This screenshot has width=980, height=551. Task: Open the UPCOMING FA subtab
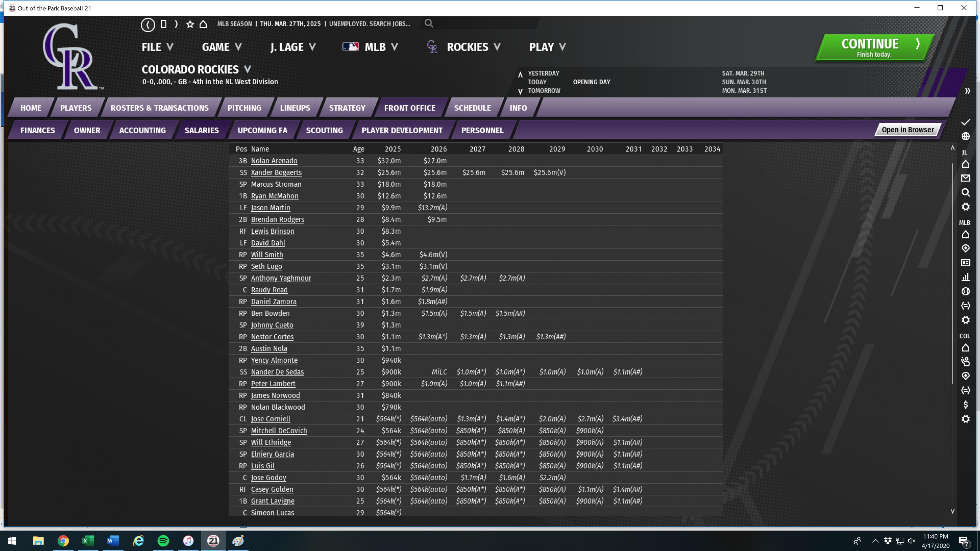[262, 130]
